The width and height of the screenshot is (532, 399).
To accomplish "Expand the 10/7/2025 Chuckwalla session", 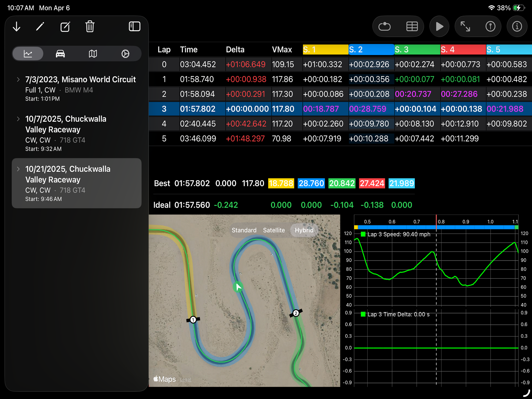I will [x=18, y=119].
